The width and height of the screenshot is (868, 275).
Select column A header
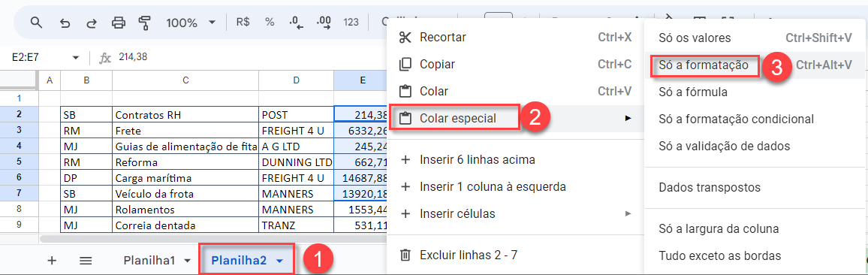pyautogui.click(x=50, y=80)
